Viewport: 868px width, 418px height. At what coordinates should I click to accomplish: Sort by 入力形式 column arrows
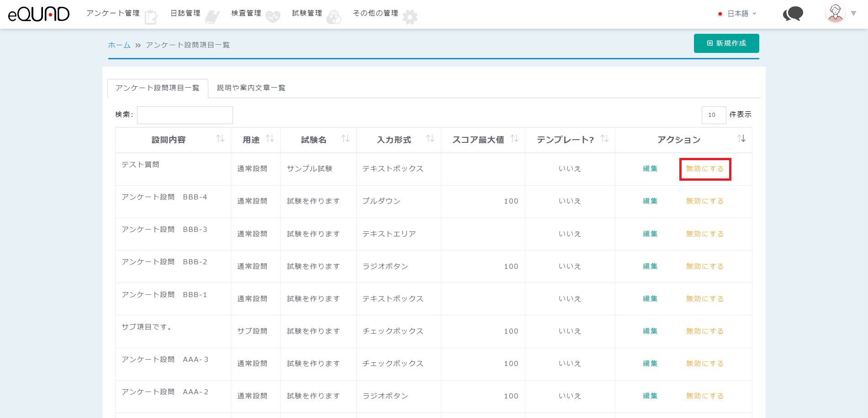click(x=430, y=139)
